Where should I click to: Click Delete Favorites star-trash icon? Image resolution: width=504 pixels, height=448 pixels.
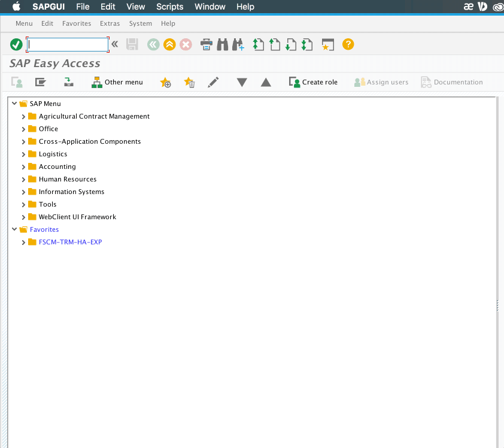pos(189,82)
